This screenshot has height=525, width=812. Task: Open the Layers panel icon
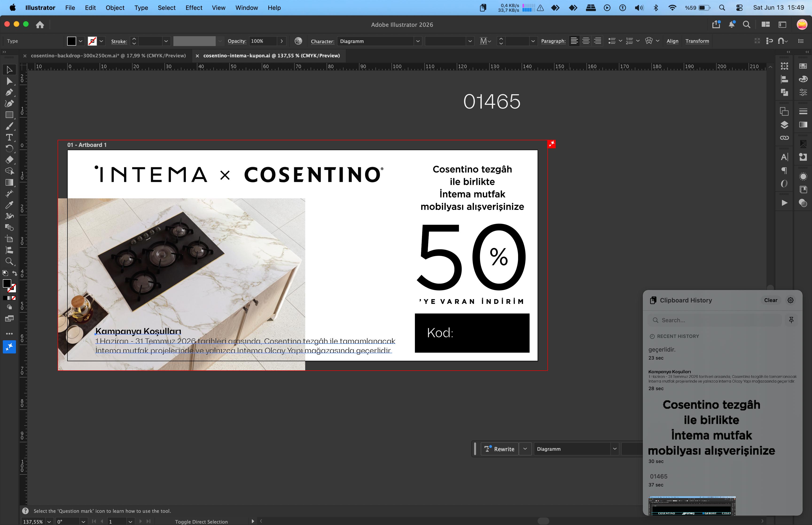(785, 125)
